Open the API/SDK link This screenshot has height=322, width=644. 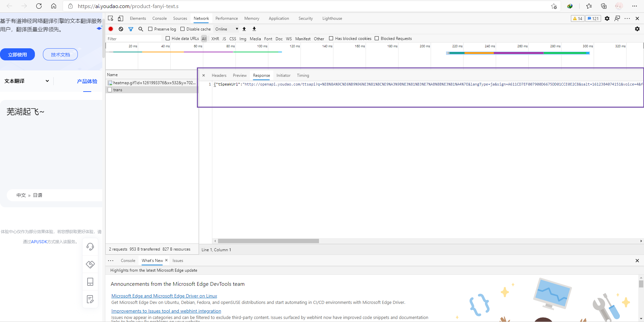click(x=39, y=241)
